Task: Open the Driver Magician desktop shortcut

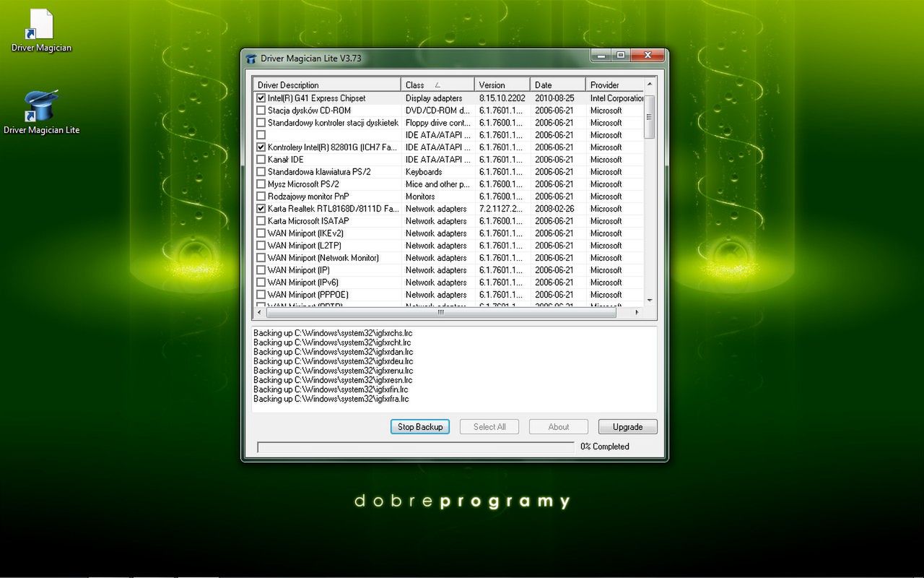Action: (41, 30)
